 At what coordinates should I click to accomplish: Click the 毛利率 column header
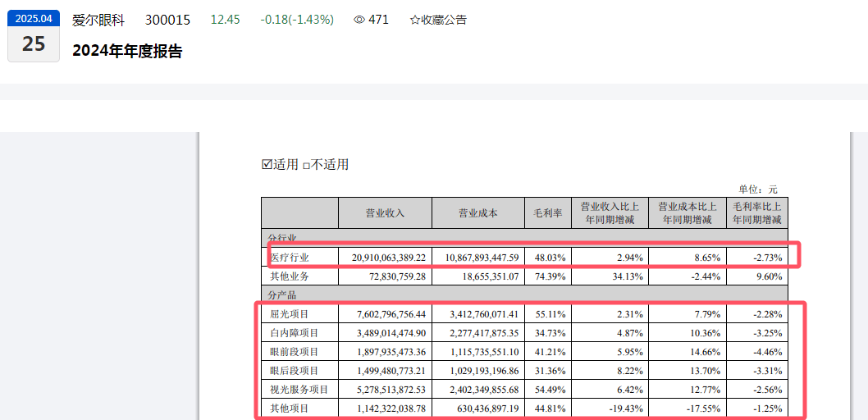click(548, 213)
